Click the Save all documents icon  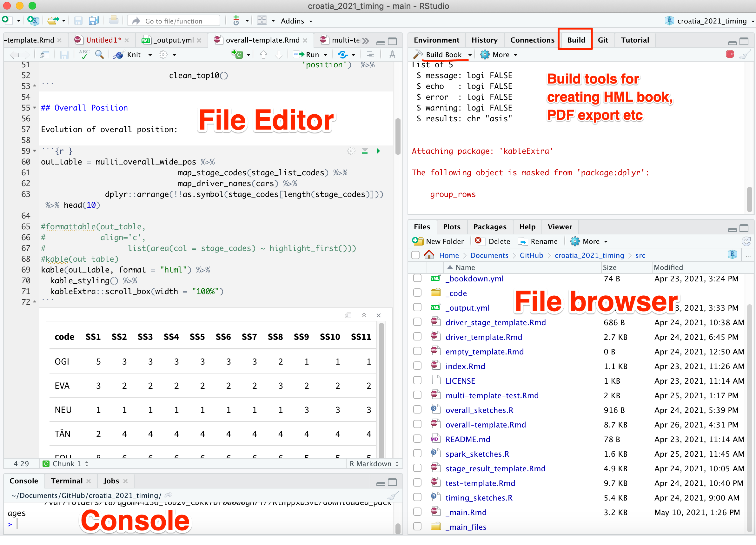[94, 21]
